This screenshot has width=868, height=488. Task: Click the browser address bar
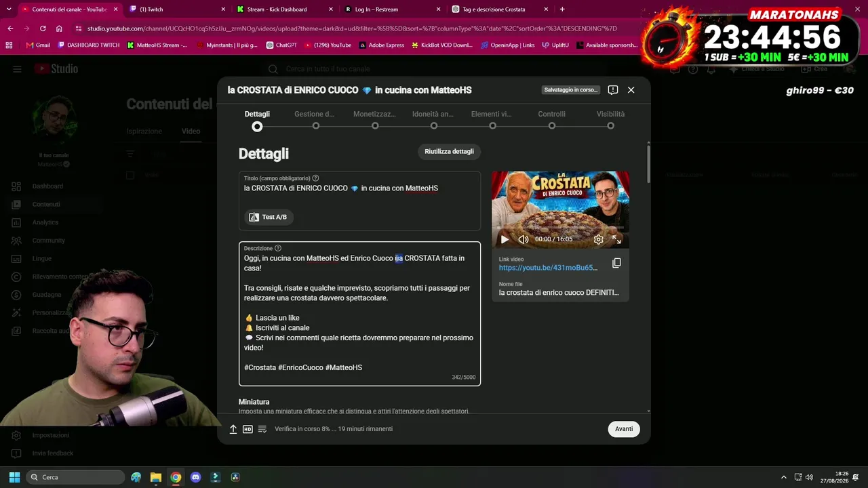353,28
